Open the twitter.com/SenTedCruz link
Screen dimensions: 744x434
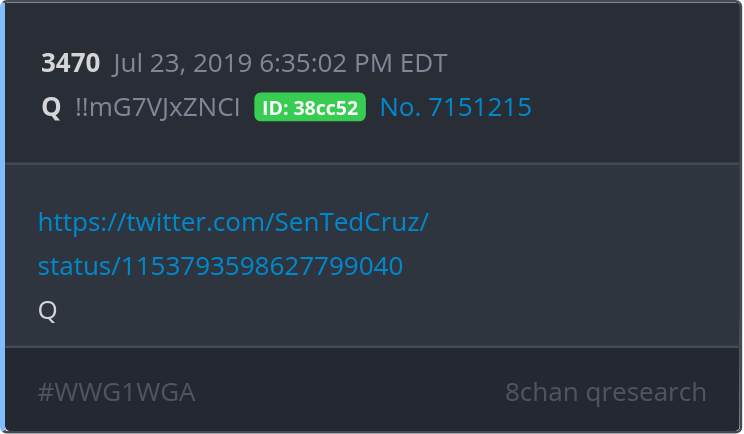coord(233,222)
